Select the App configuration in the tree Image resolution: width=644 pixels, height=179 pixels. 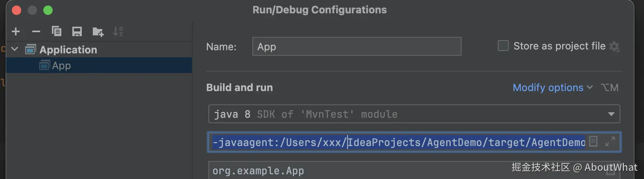(61, 66)
